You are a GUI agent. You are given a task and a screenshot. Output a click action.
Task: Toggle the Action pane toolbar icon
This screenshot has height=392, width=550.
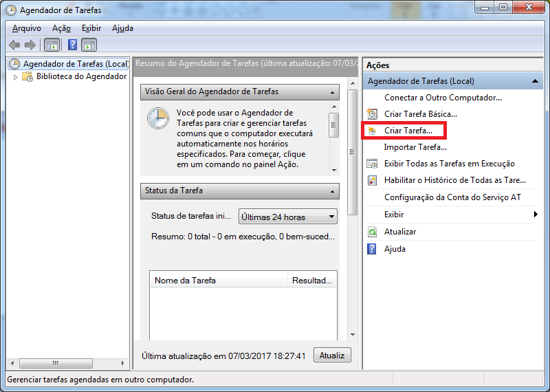coord(89,45)
